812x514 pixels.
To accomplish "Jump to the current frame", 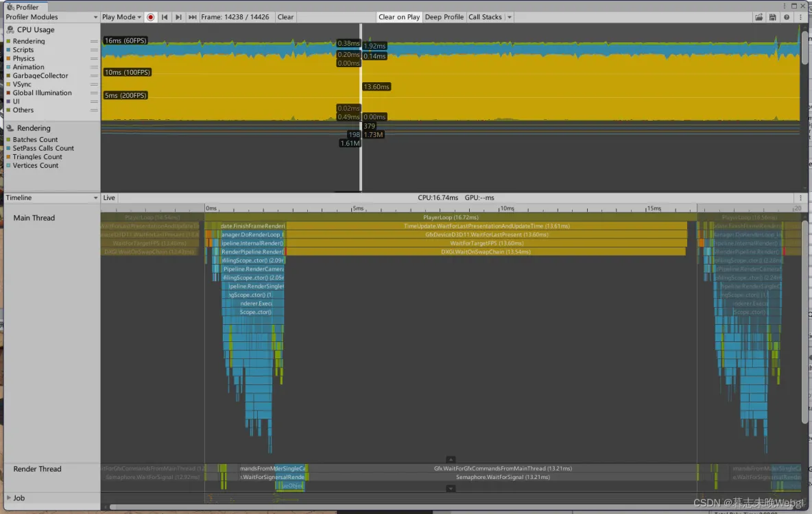I will (192, 17).
